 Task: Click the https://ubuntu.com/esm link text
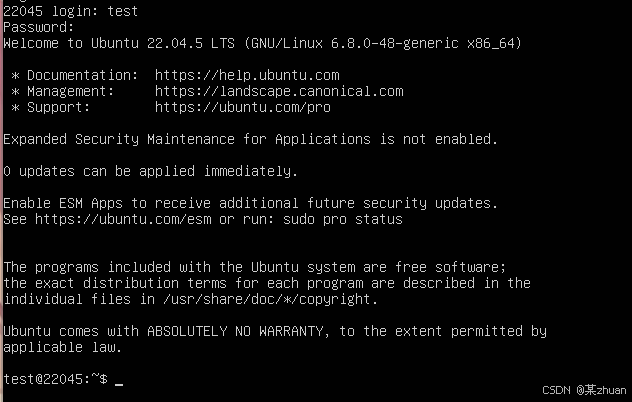[123, 219]
